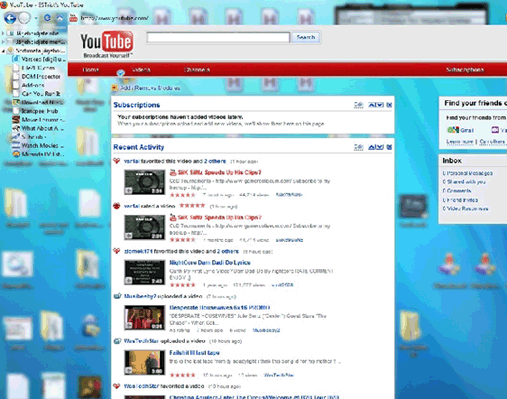Click the uploaded-a-video icon above Desperate Housewives
This screenshot has width=507, height=399.
tap(117, 296)
